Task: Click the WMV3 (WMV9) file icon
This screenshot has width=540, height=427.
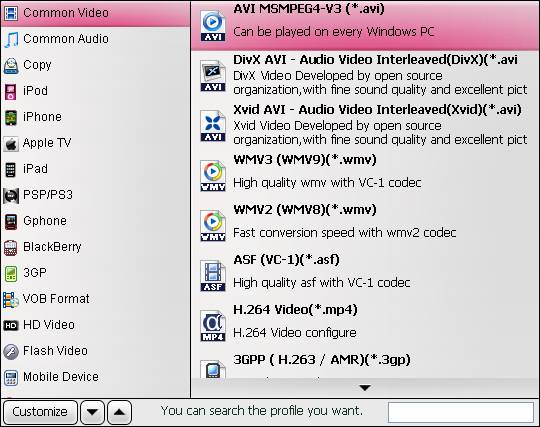Action: [213, 176]
